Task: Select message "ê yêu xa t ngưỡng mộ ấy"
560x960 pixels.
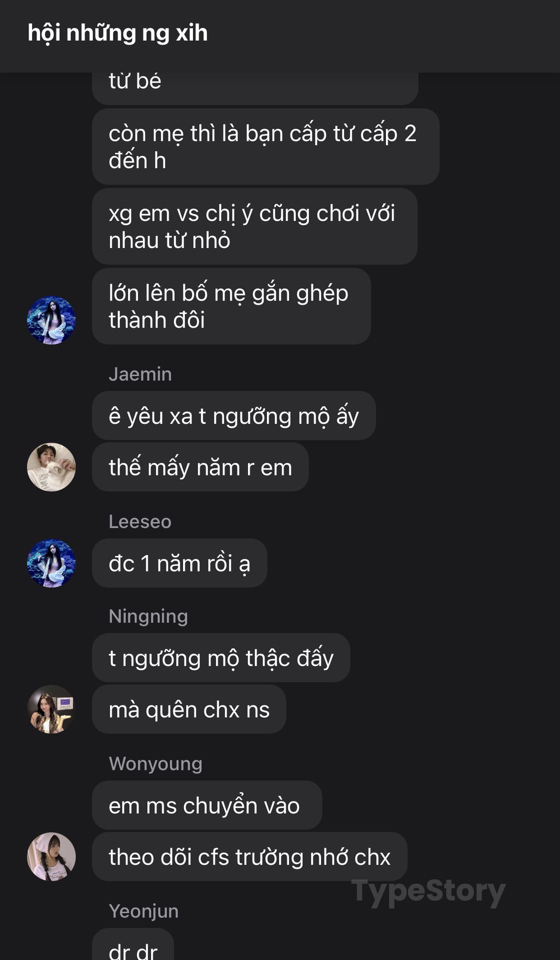Action: click(234, 415)
